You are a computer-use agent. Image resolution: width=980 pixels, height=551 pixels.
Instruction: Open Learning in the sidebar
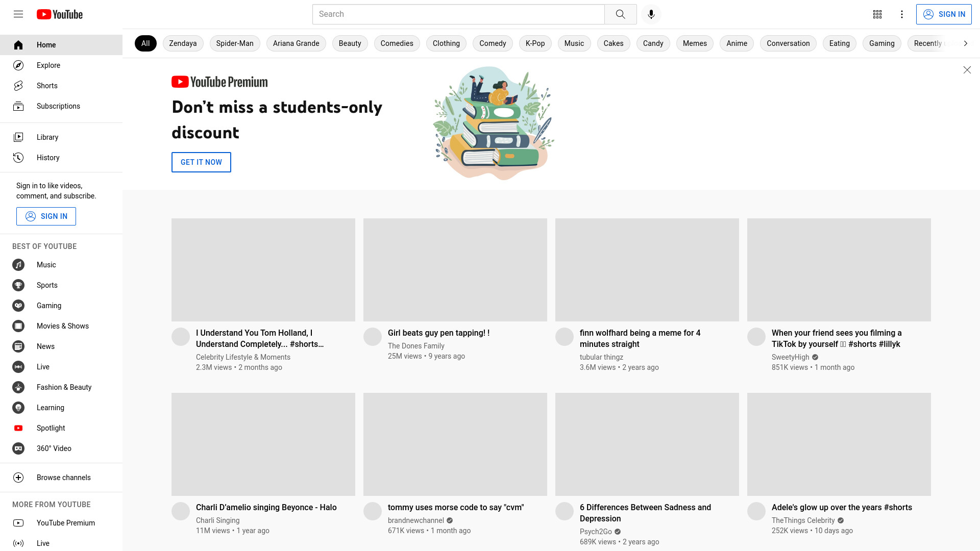point(61,408)
